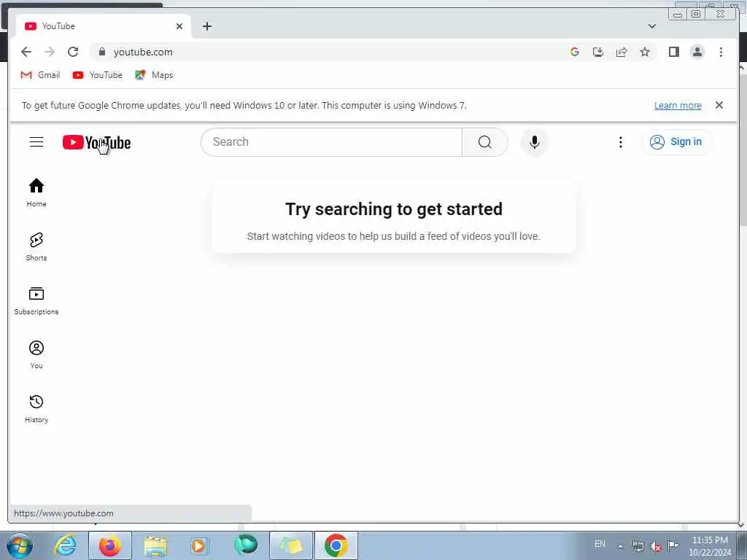
Task: Open the Maps bookmark
Action: coord(154,75)
